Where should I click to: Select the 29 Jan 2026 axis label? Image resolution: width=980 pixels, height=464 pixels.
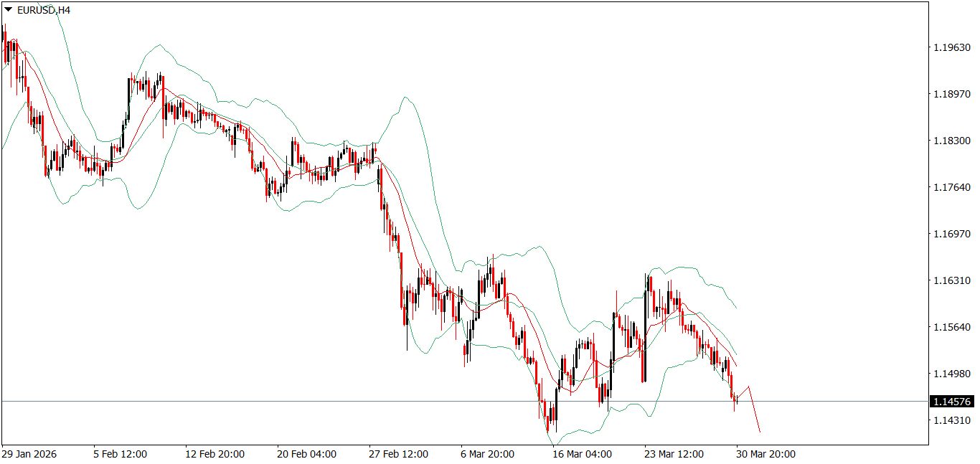coord(29,454)
